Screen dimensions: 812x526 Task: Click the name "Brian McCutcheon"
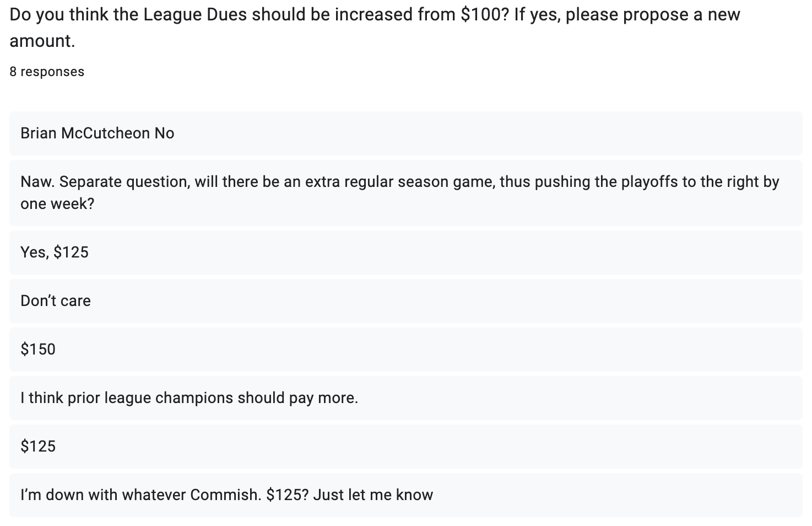tap(85, 133)
